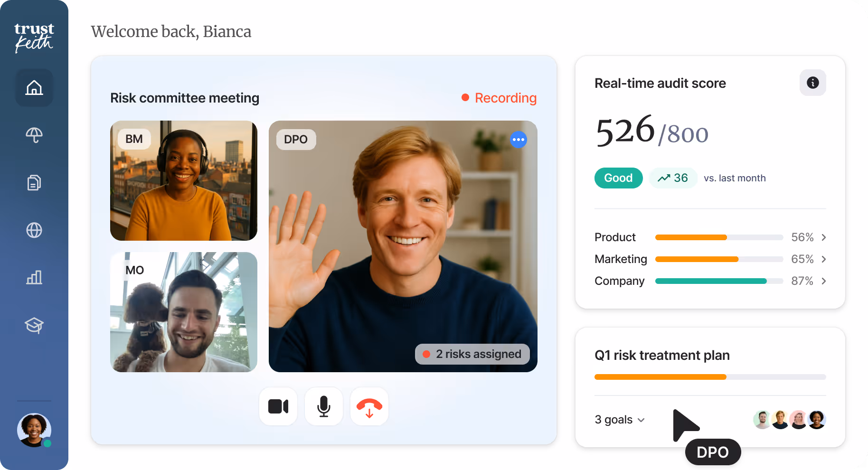Viewport: 868px width, 470px height.
Task: Open the globe section from the sidebar
Action: coord(34,230)
